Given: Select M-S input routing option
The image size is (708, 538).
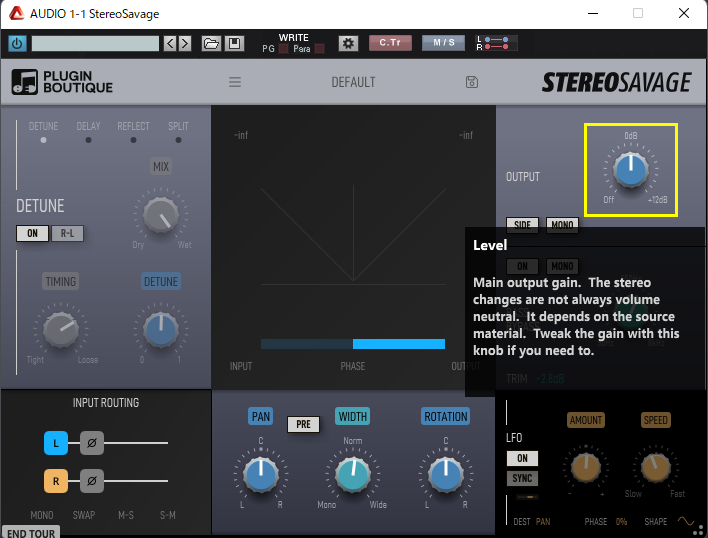Looking at the screenshot, I should (126, 515).
